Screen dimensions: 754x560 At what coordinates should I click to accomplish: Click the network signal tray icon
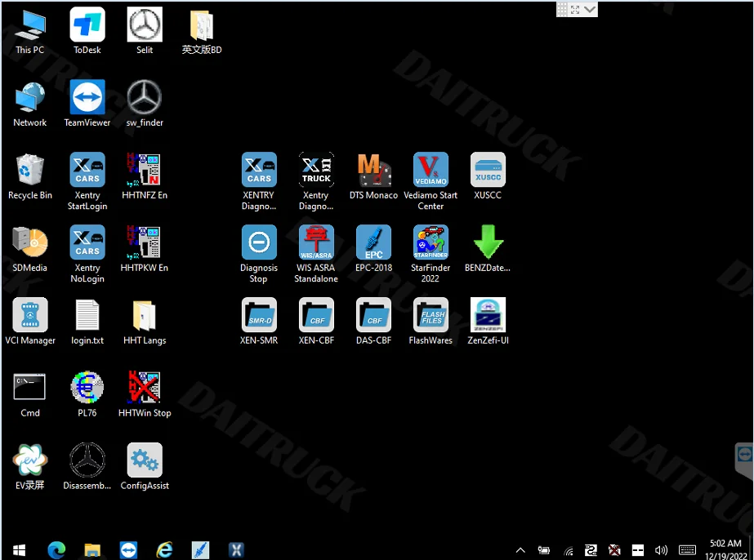tap(569, 550)
